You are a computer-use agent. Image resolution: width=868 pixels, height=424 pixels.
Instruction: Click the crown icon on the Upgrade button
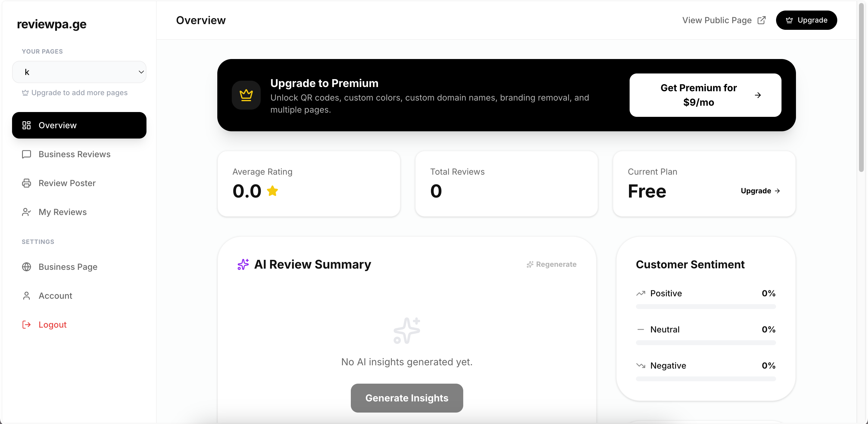click(790, 20)
